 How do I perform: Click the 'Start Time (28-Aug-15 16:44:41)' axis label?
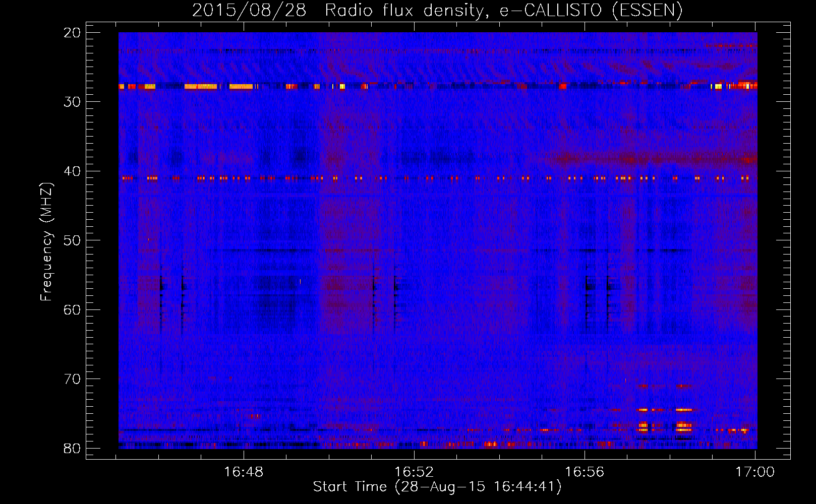coord(437,487)
